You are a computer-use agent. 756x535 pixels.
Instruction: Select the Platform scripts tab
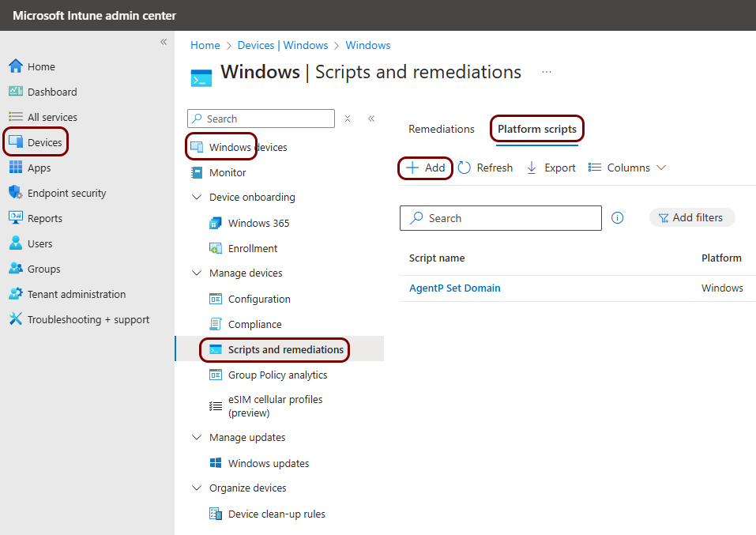537,129
